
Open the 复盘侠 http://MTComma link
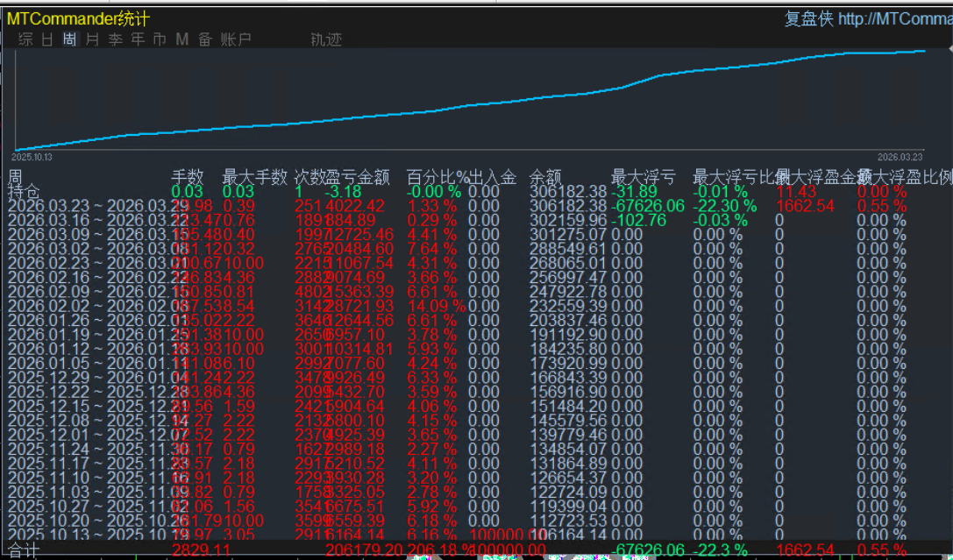869,18
